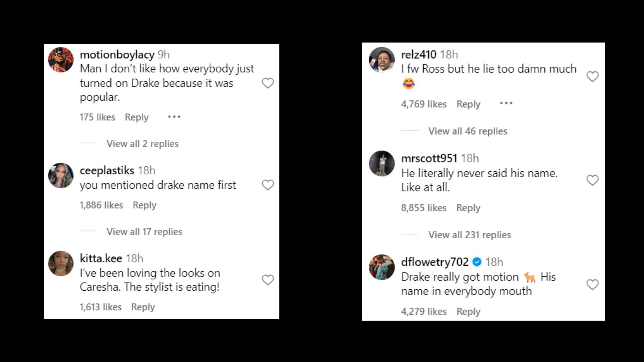
Task: Expand all 2 replies under motionboylacy
Action: point(142,144)
